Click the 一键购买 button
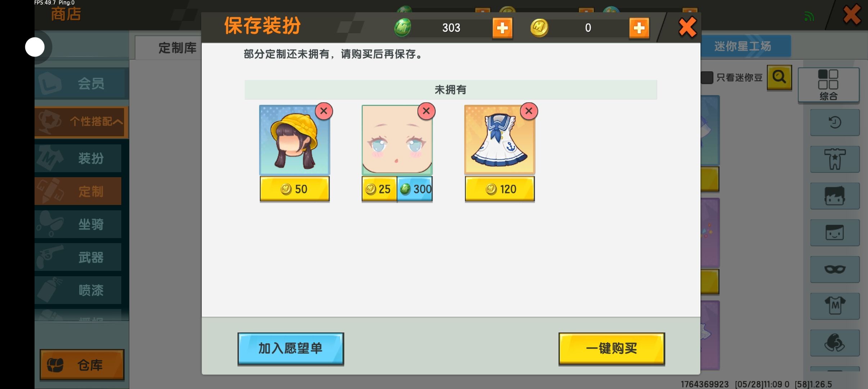Screen dimensions: 868x389 coord(611,348)
